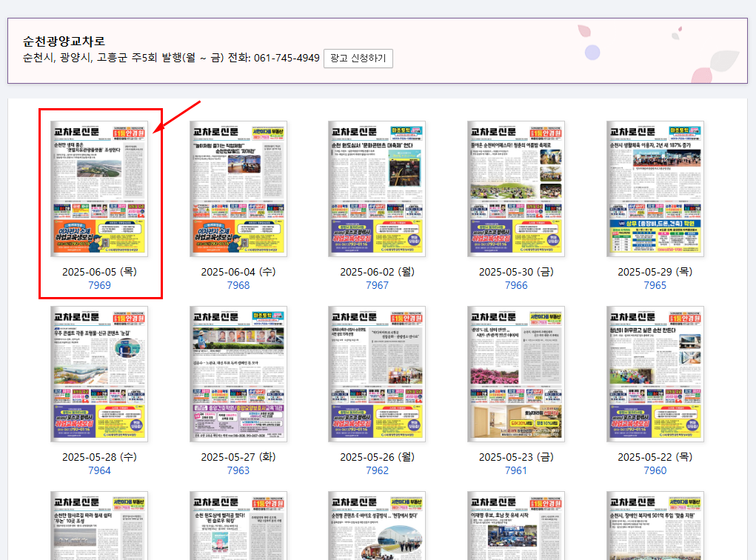Click issue number link 7960

[654, 470]
